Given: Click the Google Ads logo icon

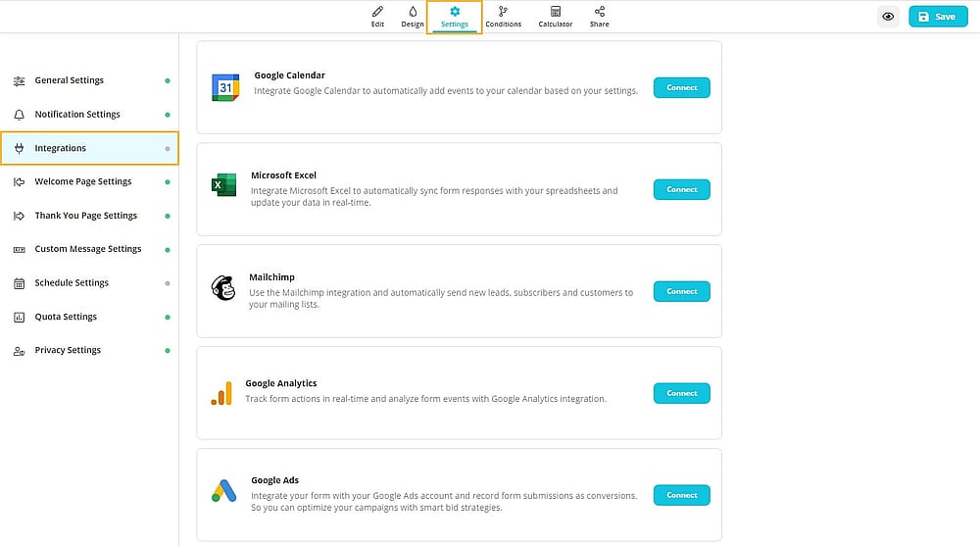Looking at the screenshot, I should pyautogui.click(x=223, y=491).
